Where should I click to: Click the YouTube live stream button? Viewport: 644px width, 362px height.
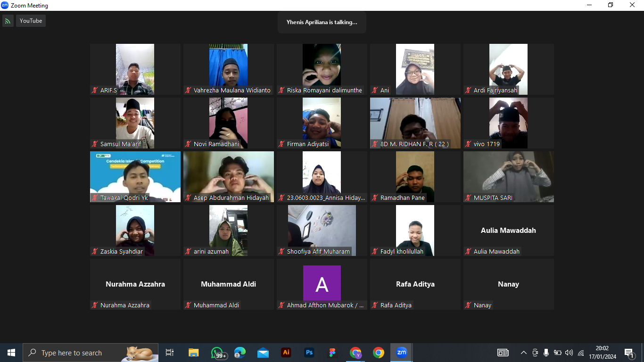tap(31, 21)
